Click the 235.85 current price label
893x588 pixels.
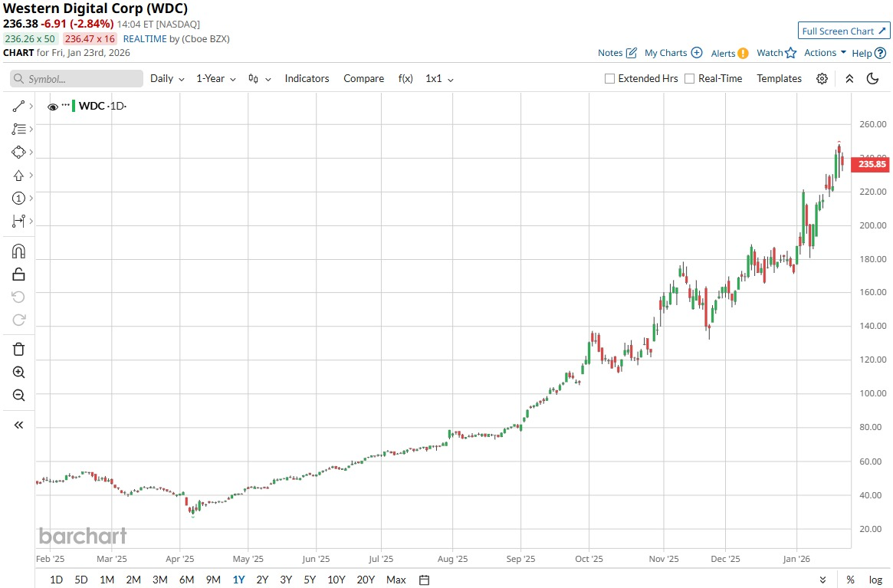point(870,164)
